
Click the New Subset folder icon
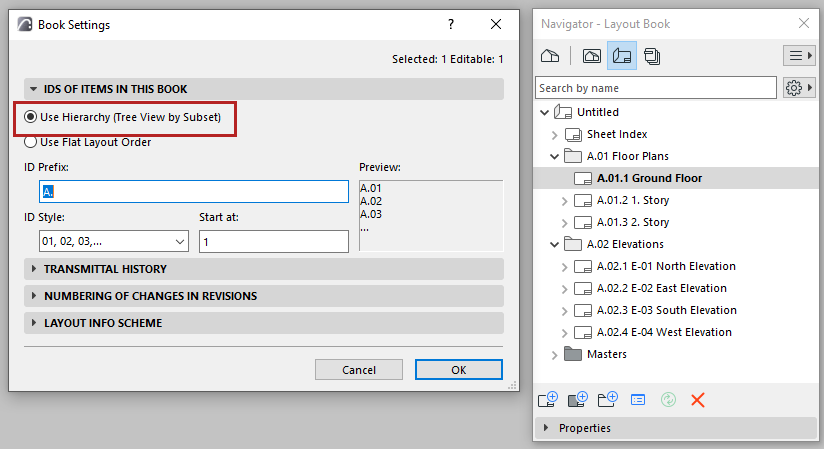607,400
